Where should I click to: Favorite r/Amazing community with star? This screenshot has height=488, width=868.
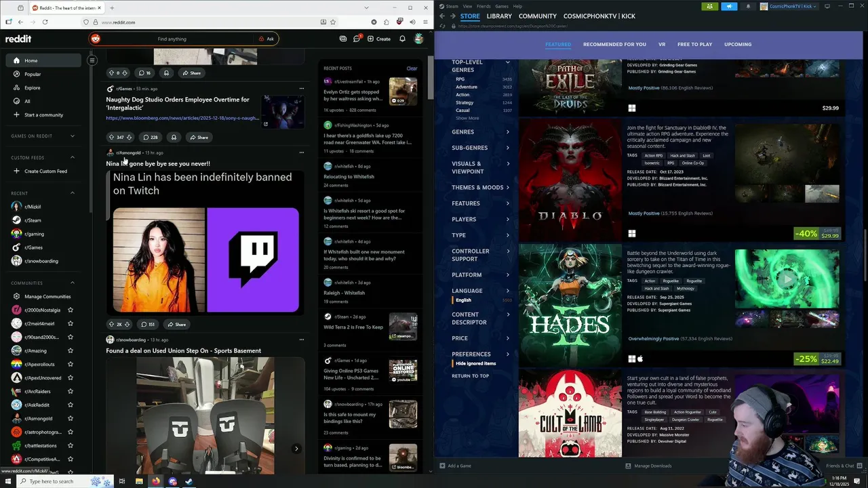point(71,350)
